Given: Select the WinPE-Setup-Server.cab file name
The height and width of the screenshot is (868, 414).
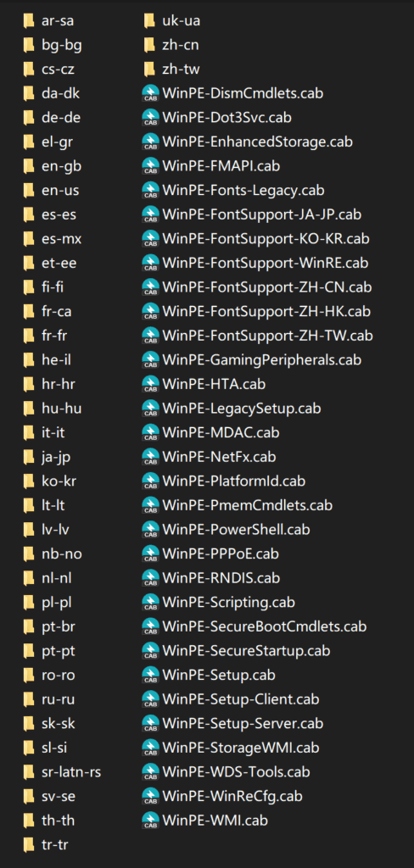Looking at the screenshot, I should click(x=243, y=723).
